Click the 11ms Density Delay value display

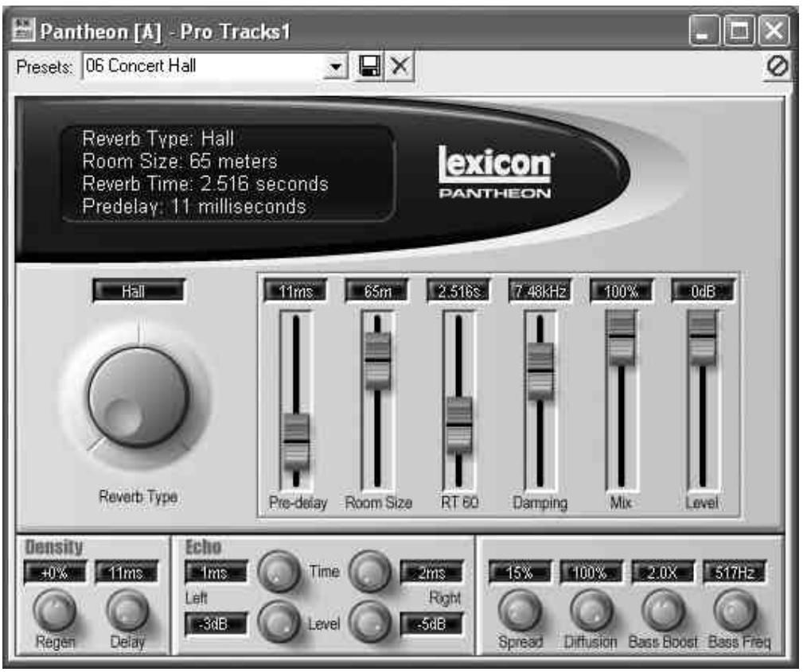pyautogui.click(x=127, y=573)
